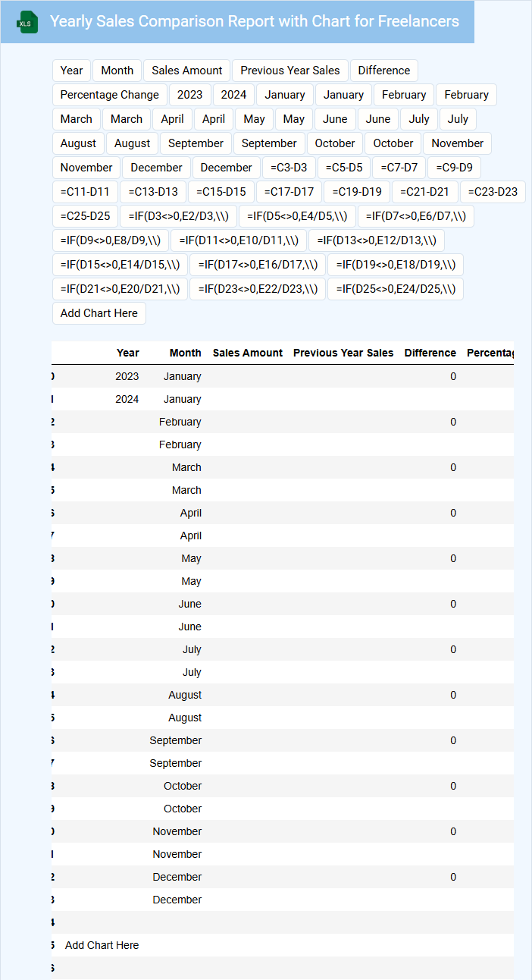Screen dimensions: 532x980
Task: Select the 0 Difference cell in 2023 row
Action: (453, 376)
